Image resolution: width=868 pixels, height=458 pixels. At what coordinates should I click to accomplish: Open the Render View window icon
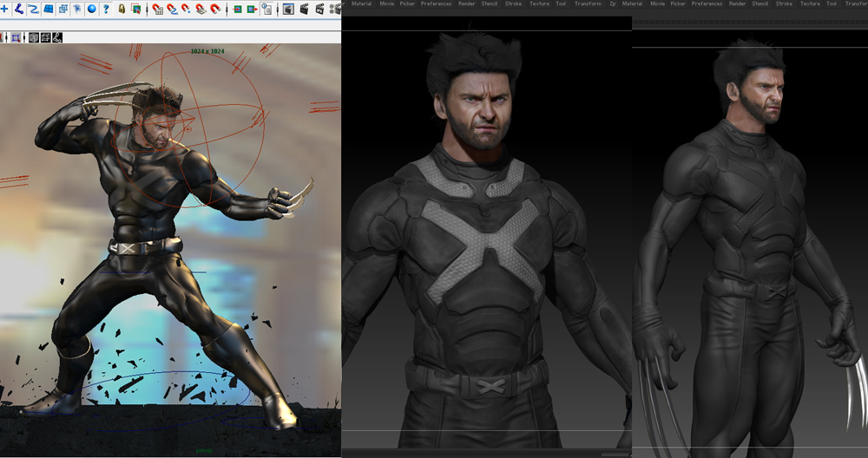[288, 9]
